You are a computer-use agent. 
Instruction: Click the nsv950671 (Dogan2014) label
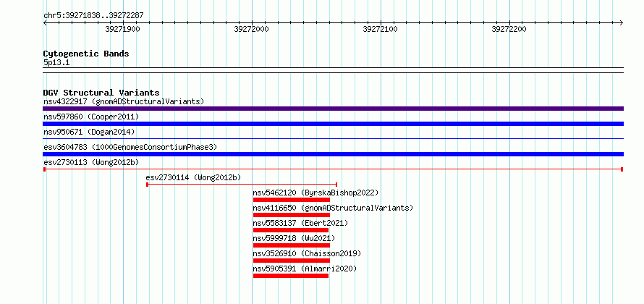click(89, 132)
